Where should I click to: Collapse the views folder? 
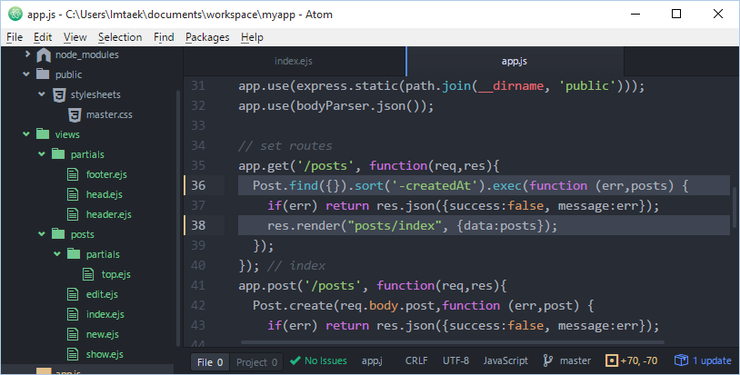point(26,134)
